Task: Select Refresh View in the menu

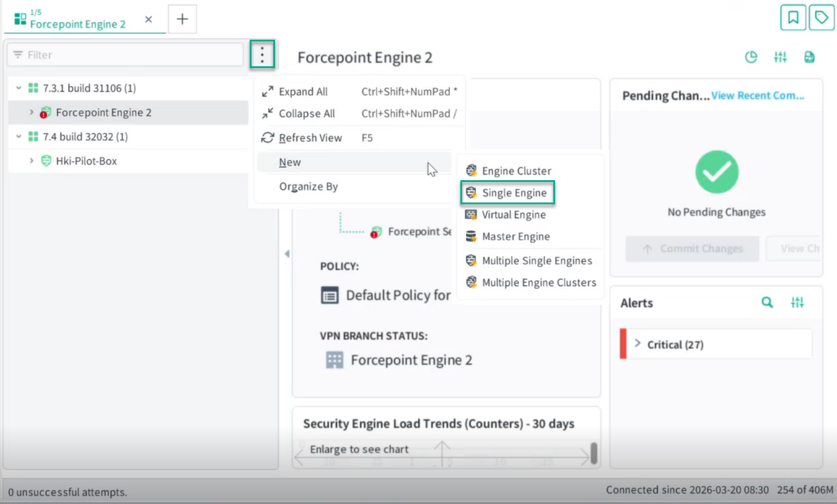Action: [359, 137]
